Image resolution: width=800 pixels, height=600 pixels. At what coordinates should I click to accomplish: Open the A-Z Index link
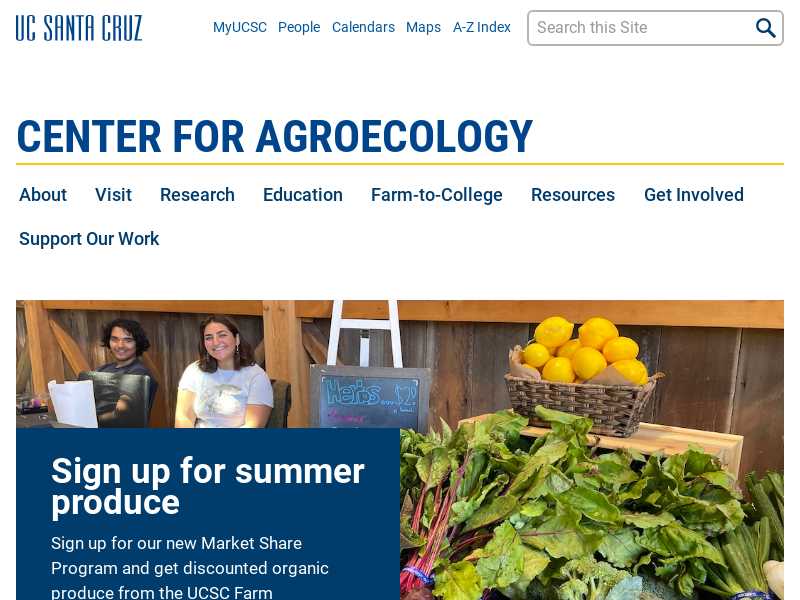(x=482, y=27)
